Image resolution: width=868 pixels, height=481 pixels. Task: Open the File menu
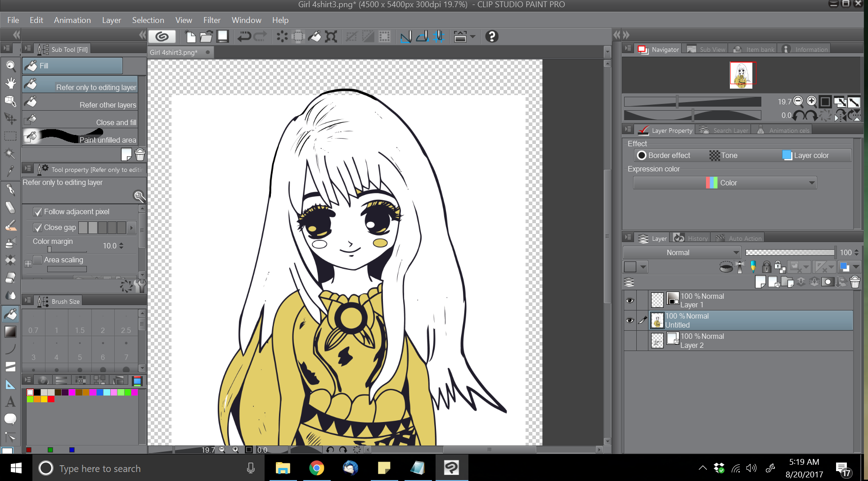(x=13, y=20)
